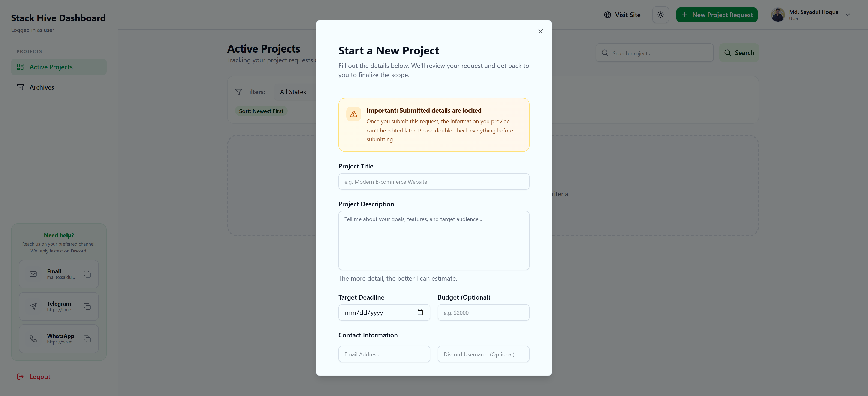Focus the Target Deadline date field
The image size is (868, 396).
384,312
